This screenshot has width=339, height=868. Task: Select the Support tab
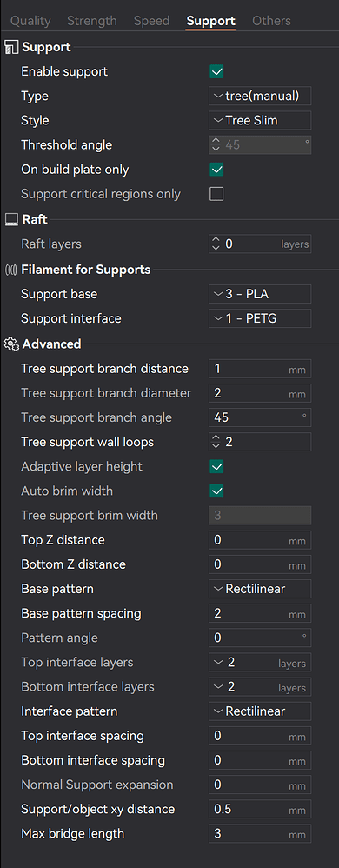tap(210, 21)
